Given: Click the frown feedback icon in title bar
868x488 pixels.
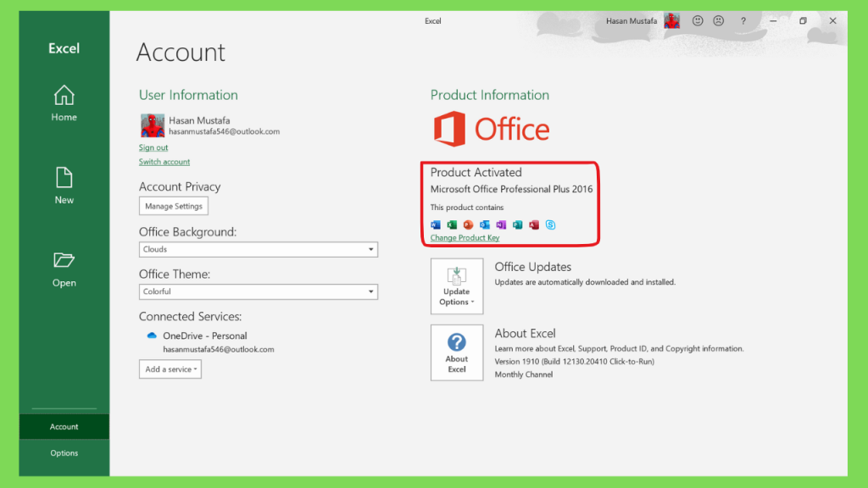Looking at the screenshot, I should click(719, 21).
